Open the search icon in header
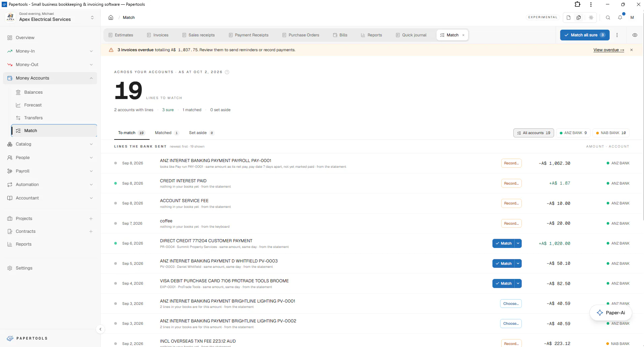Viewport: 644px width, 347px height. click(608, 18)
